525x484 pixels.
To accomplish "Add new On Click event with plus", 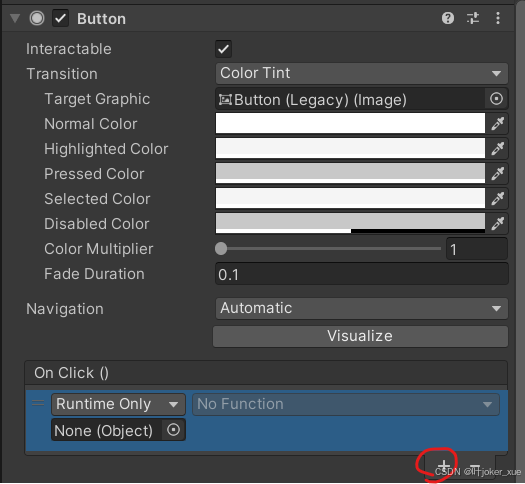I will (443, 466).
